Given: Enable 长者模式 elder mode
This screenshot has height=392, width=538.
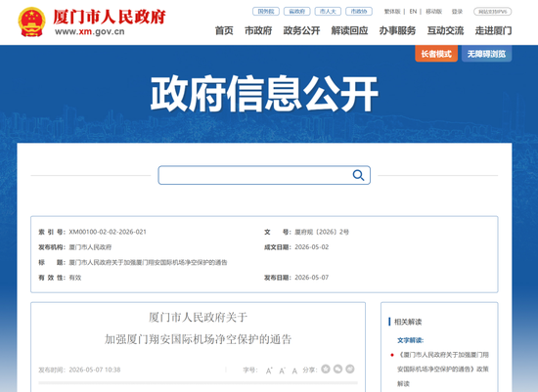Looking at the screenshot, I should (436, 54).
